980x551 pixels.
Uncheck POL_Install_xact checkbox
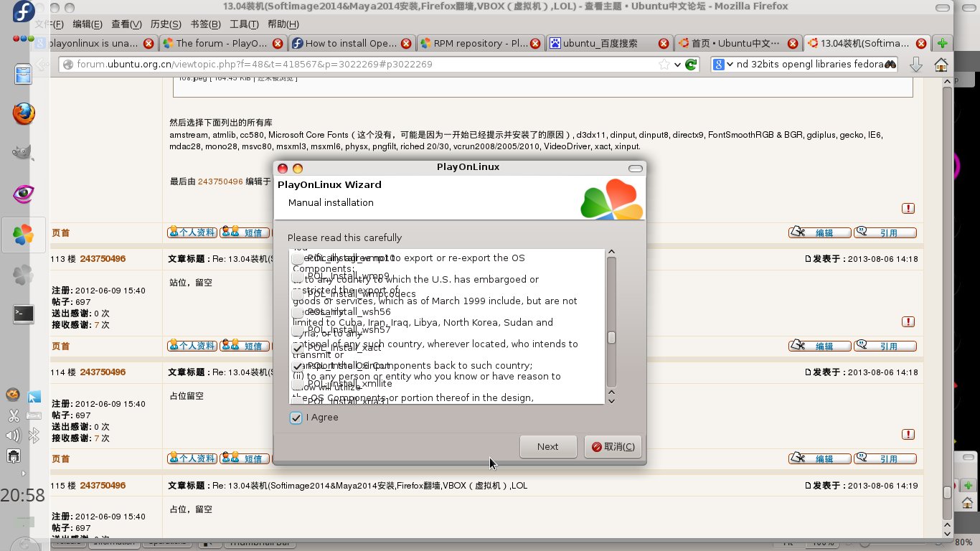pos(297,348)
